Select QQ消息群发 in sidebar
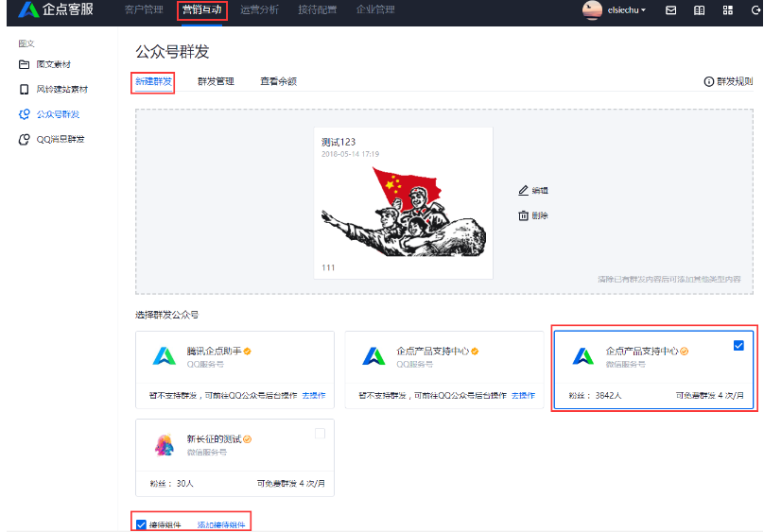Screen dimensions: 764x532 pyautogui.click(x=61, y=140)
